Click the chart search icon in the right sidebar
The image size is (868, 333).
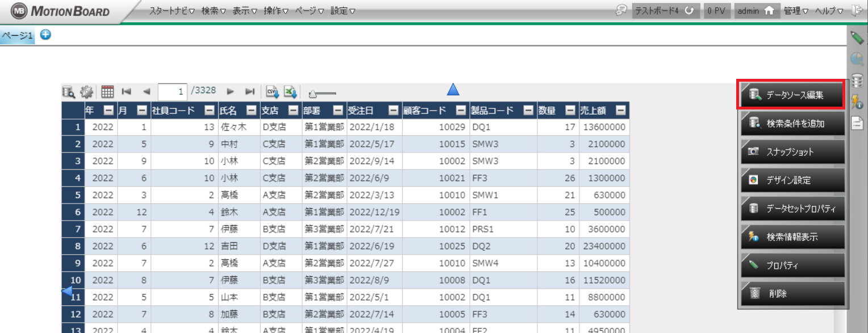point(857,59)
